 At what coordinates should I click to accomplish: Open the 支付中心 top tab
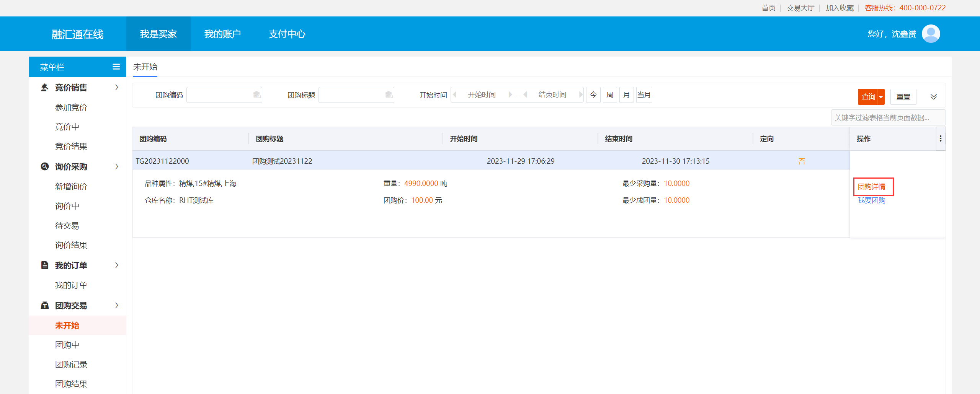pos(287,34)
